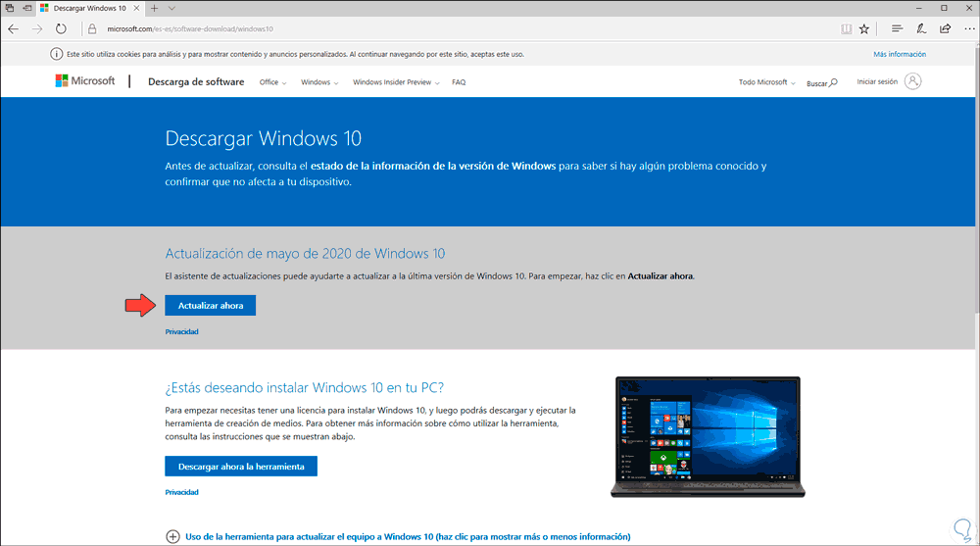Open Privacidad link under Actualizar ahora
This screenshot has height=546, width=980.
click(x=181, y=331)
